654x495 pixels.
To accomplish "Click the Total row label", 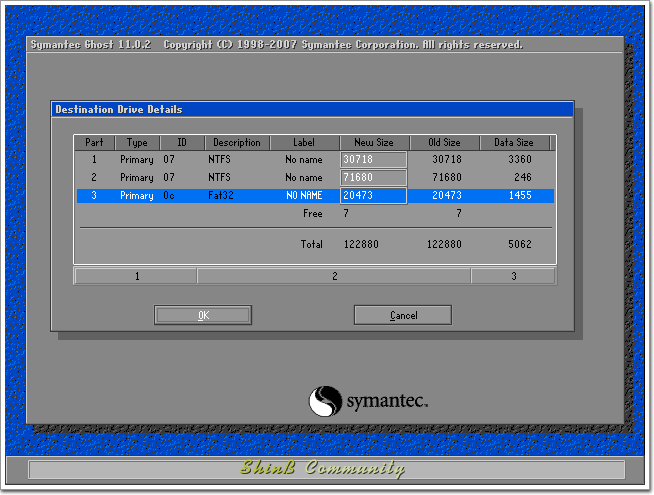I will [312, 244].
